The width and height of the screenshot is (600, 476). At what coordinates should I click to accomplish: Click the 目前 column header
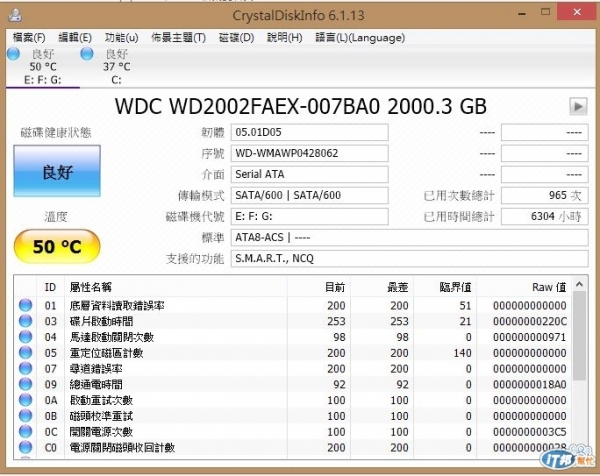[x=319, y=287]
